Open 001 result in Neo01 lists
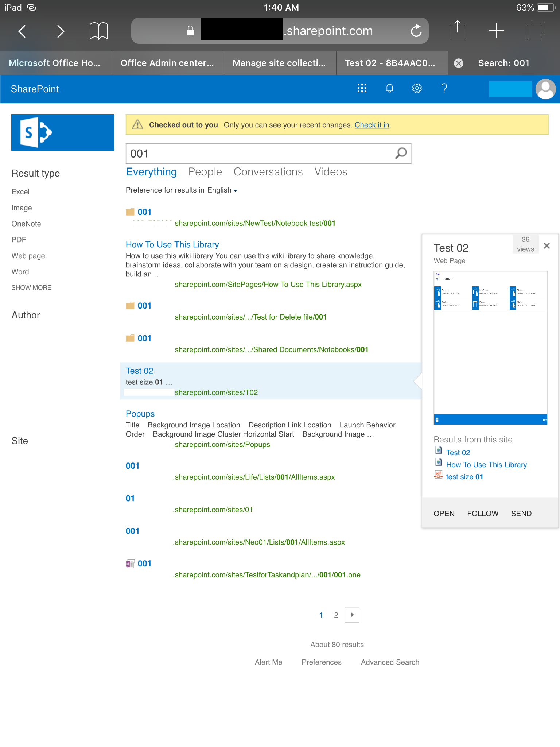This screenshot has height=747, width=560. click(x=132, y=531)
